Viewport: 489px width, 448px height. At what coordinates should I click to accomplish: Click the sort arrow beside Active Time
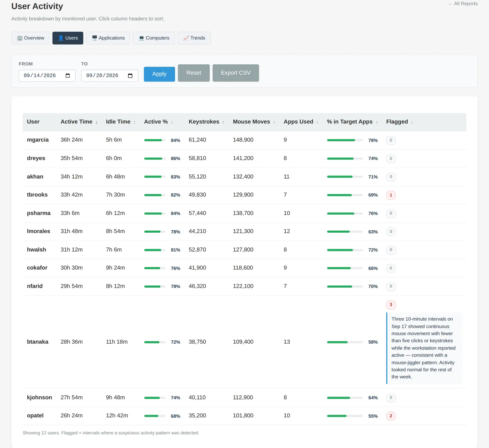[x=96, y=122]
